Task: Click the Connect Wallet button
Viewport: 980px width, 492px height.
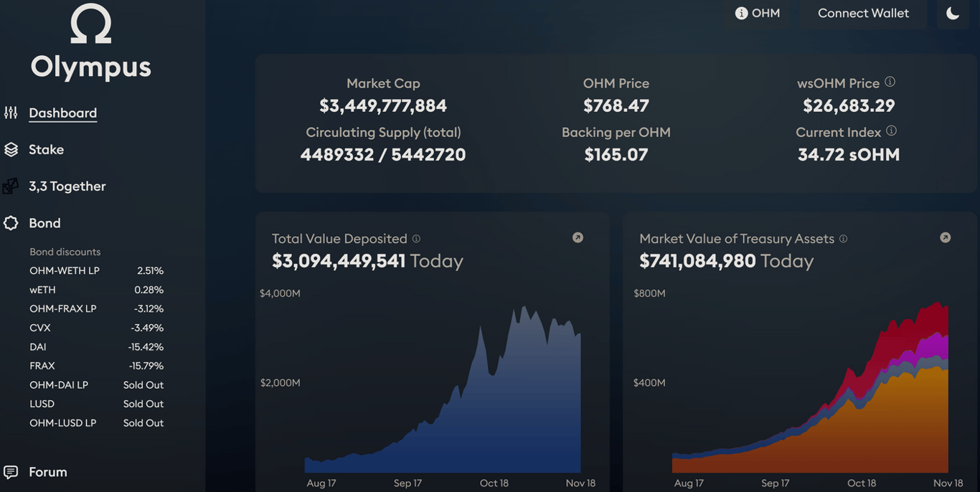Action: (x=863, y=13)
